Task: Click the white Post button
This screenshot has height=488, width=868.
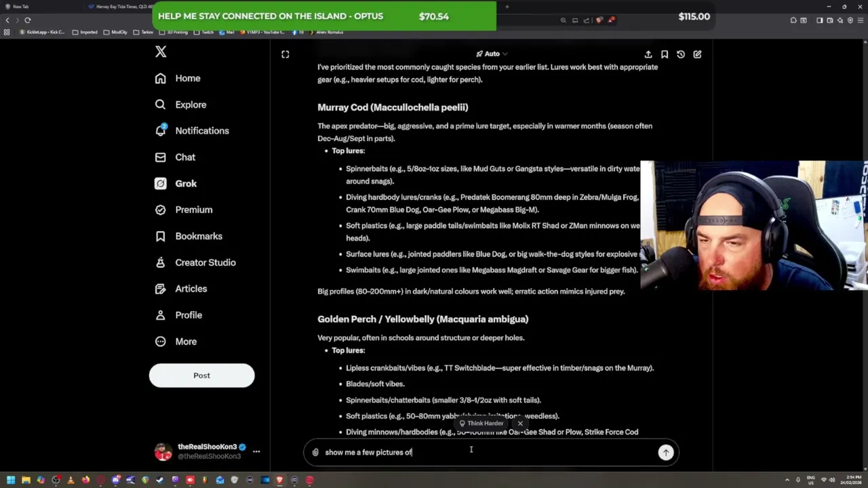Action: point(201,375)
